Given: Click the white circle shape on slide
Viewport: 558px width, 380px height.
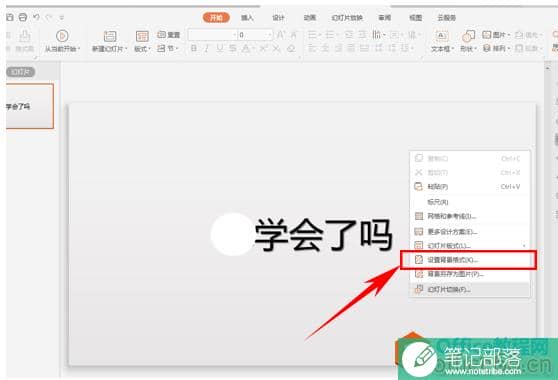Looking at the screenshot, I should tap(232, 234).
